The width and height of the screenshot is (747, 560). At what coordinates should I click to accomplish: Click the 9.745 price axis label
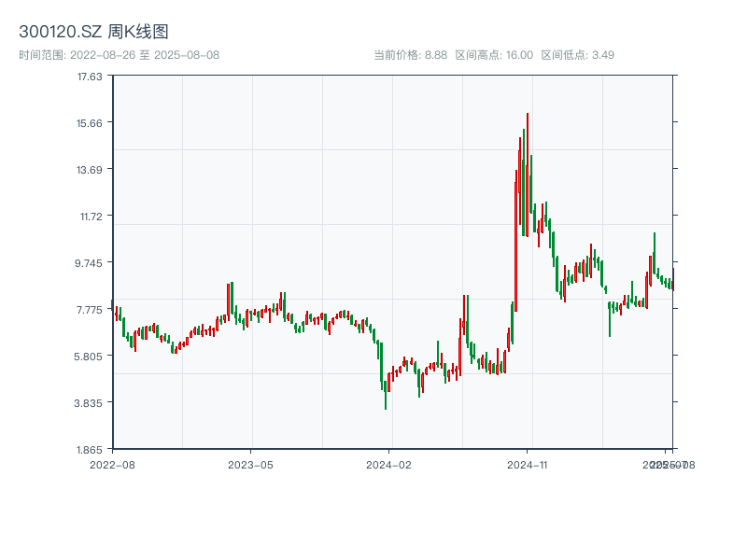tap(90, 263)
